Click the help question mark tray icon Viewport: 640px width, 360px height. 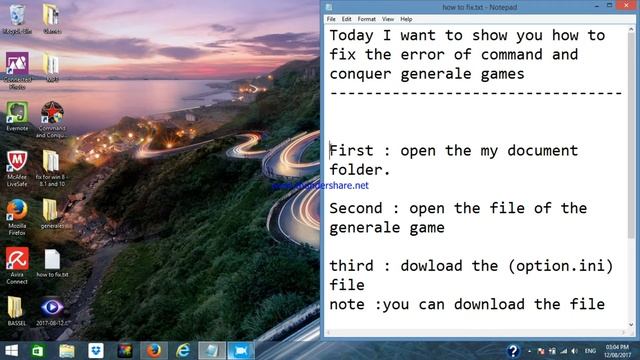click(513, 351)
